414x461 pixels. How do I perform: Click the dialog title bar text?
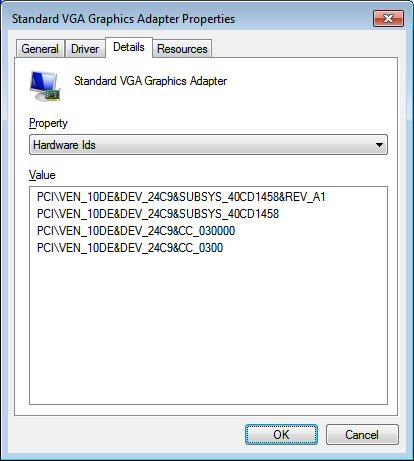(123, 19)
